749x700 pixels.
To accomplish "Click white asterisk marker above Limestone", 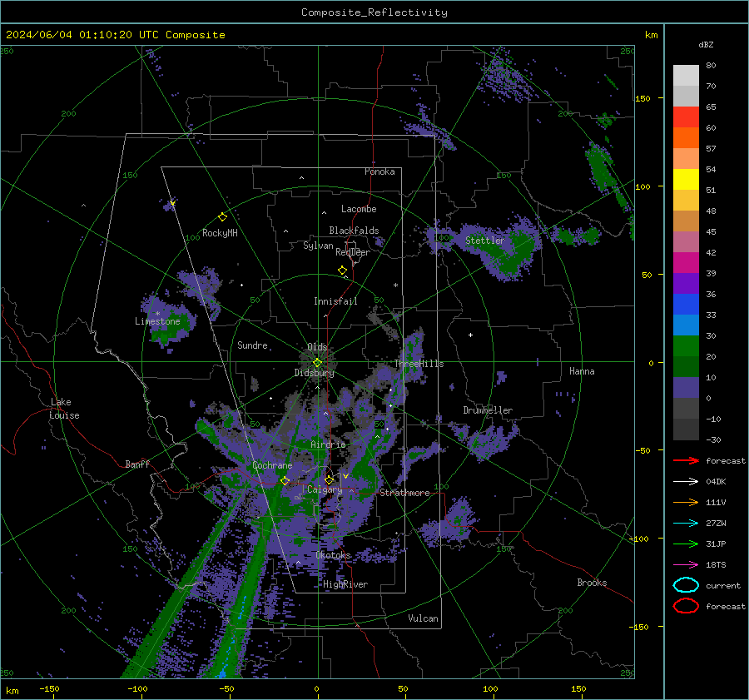I will (x=157, y=314).
